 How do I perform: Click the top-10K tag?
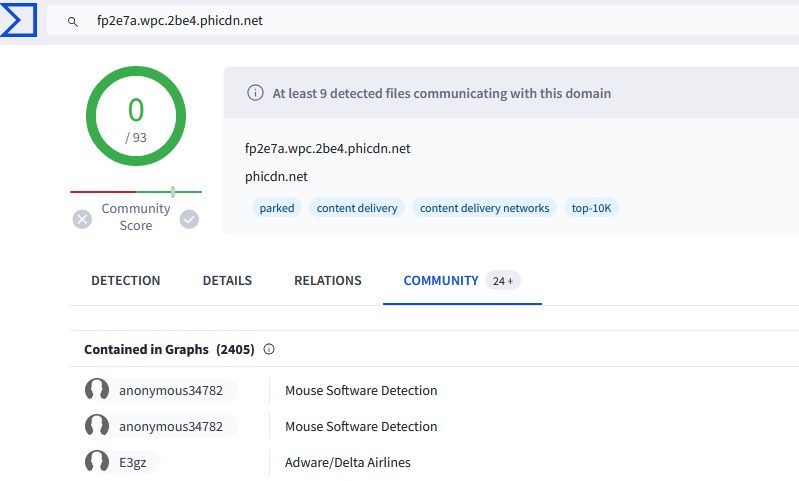pyautogui.click(x=592, y=208)
